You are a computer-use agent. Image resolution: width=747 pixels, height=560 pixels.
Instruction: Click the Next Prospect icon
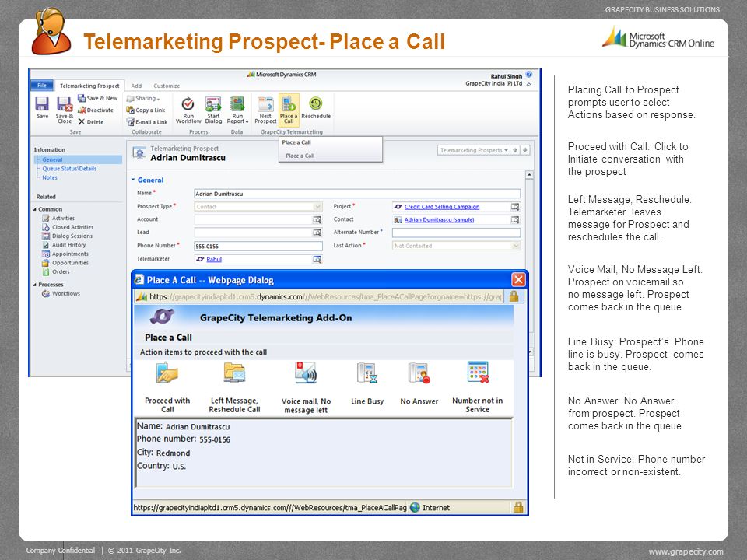point(265,110)
